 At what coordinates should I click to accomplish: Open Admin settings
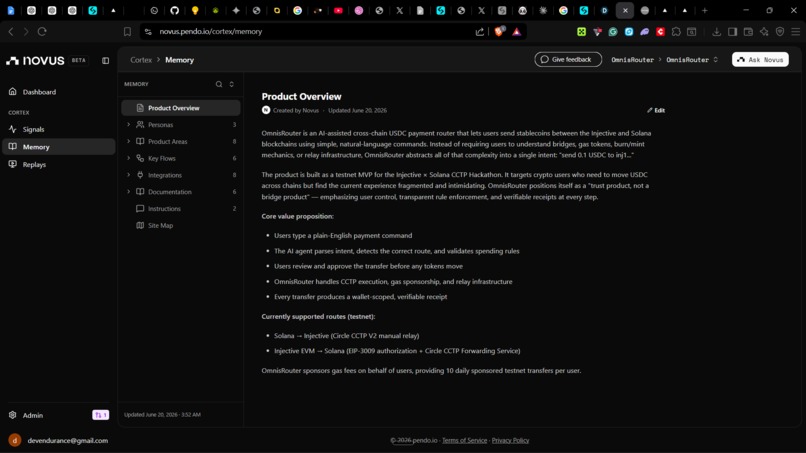[x=32, y=415]
